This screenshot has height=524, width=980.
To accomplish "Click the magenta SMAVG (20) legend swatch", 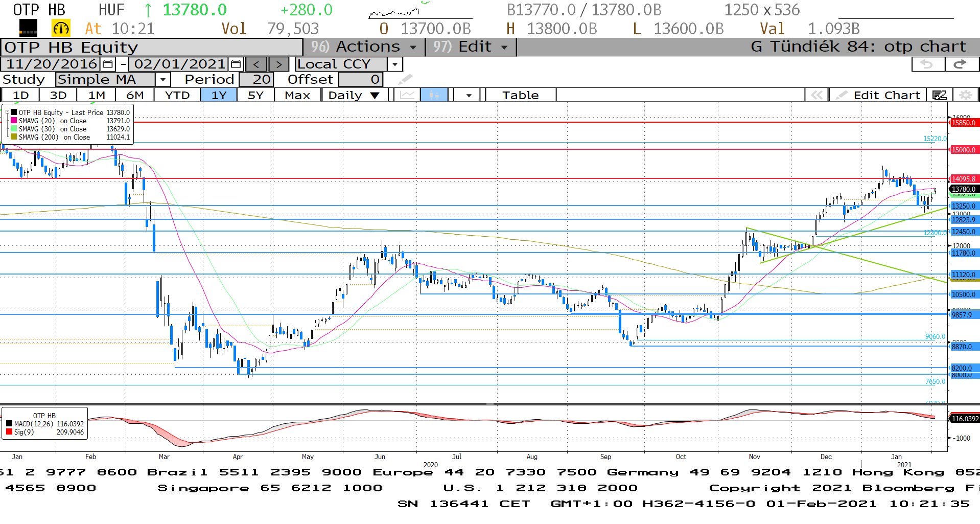I will pos(14,121).
